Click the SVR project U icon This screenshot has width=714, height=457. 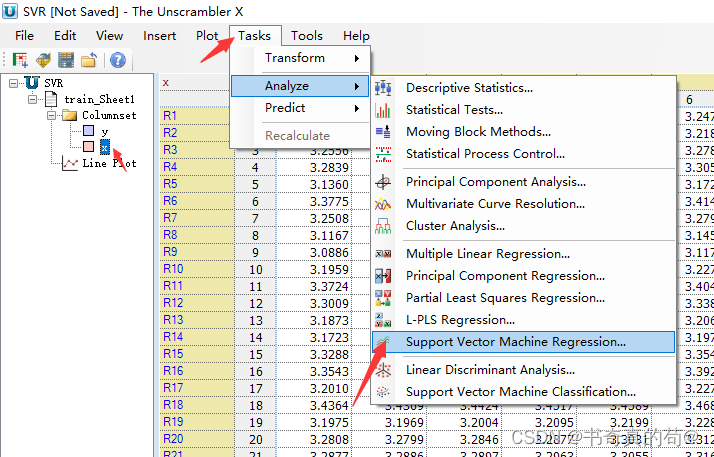(x=32, y=82)
